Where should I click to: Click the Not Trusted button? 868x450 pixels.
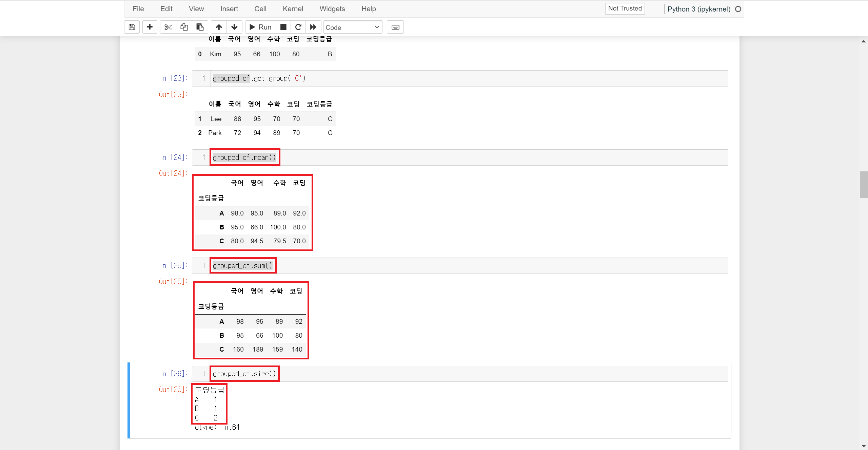coord(625,8)
